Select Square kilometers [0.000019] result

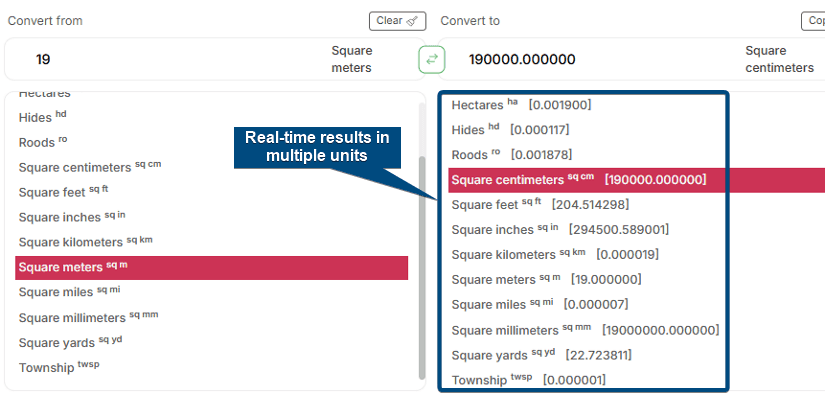(x=555, y=255)
